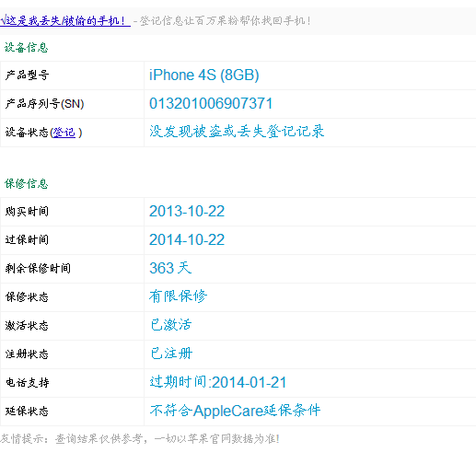The width and height of the screenshot is (476, 464).
Task: Click the '剩余保修时间' row label
Action: [38, 269]
